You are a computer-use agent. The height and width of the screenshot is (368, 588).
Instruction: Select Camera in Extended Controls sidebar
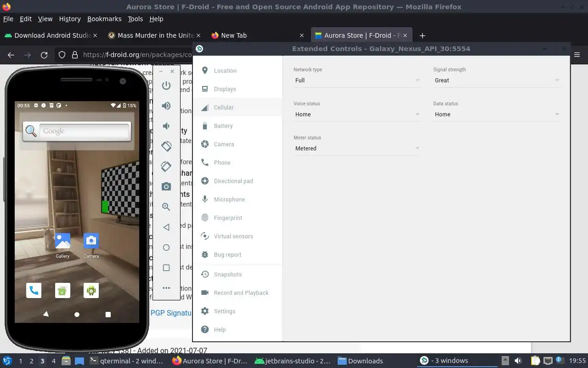[x=237, y=144]
